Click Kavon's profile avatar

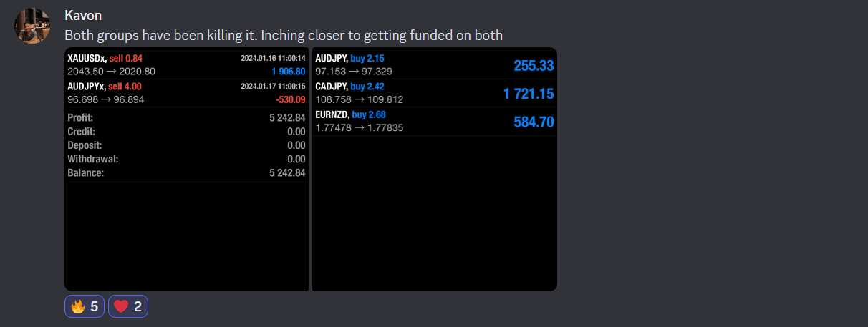[x=33, y=26]
